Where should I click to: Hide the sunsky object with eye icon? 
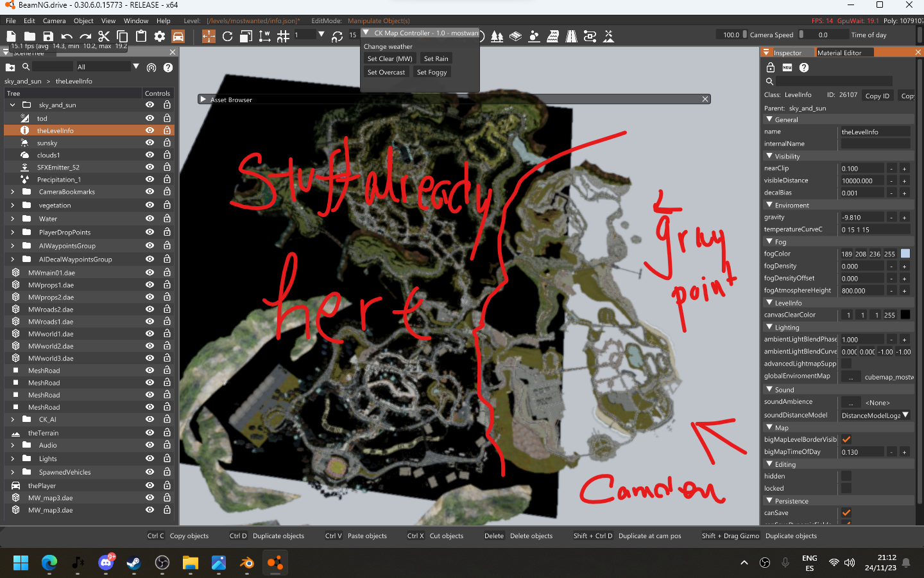[150, 143]
